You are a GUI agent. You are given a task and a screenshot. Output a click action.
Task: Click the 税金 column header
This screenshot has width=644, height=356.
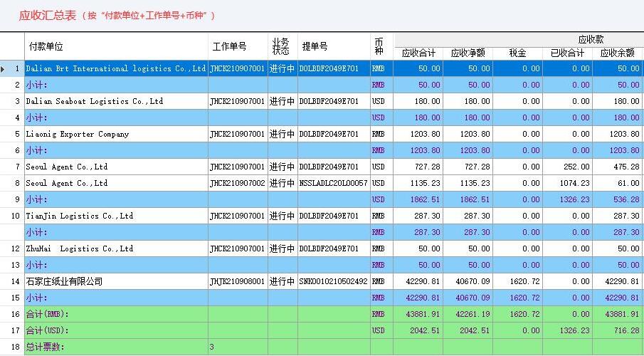point(517,53)
